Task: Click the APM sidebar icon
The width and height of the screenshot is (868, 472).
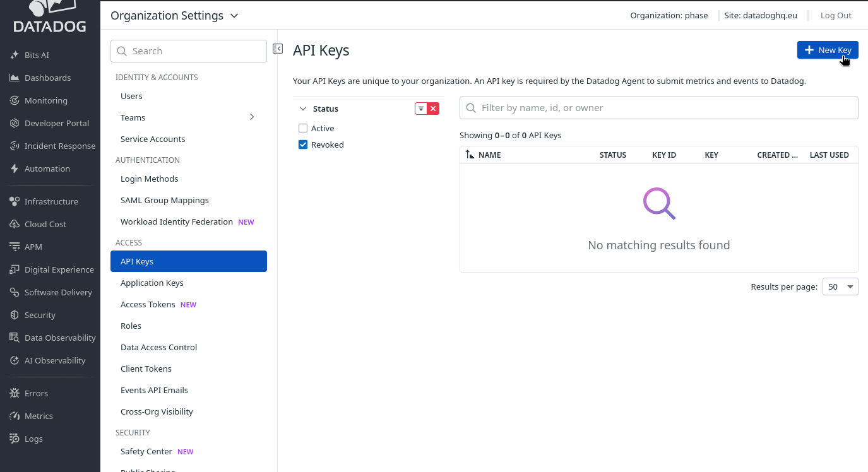Action: coord(15,247)
